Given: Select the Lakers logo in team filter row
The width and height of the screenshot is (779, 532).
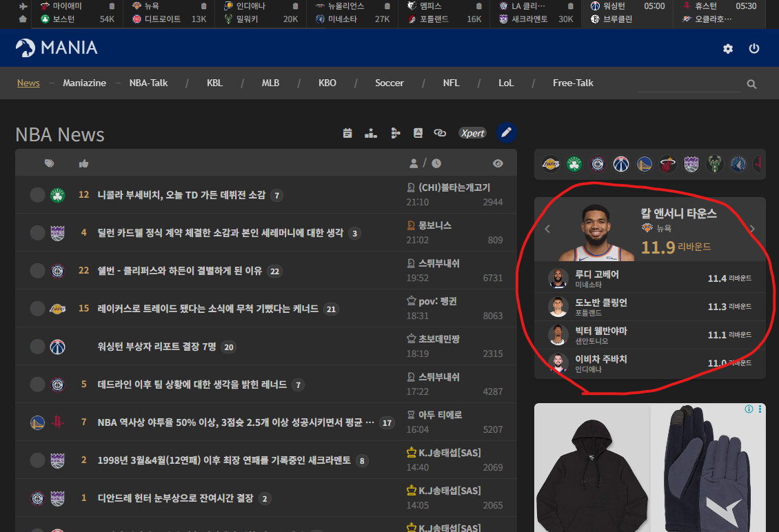Looking at the screenshot, I should [550, 164].
